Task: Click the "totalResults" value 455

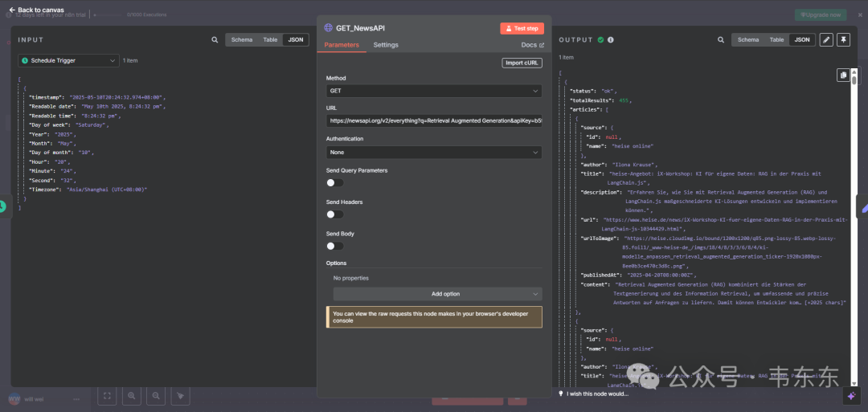Action: 625,100
